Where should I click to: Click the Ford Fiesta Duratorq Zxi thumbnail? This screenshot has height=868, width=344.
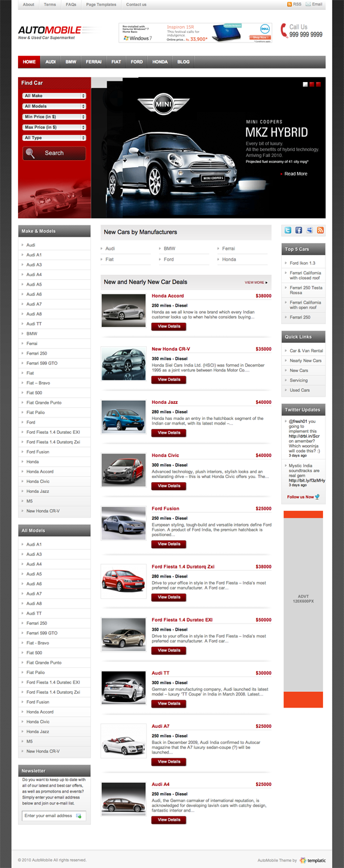point(124,581)
